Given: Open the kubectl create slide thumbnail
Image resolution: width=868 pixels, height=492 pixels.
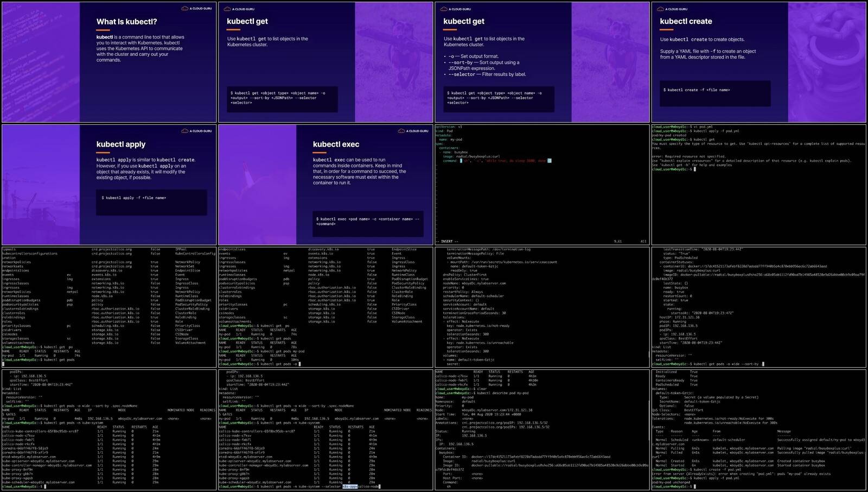Looking at the screenshot, I should click(x=758, y=62).
